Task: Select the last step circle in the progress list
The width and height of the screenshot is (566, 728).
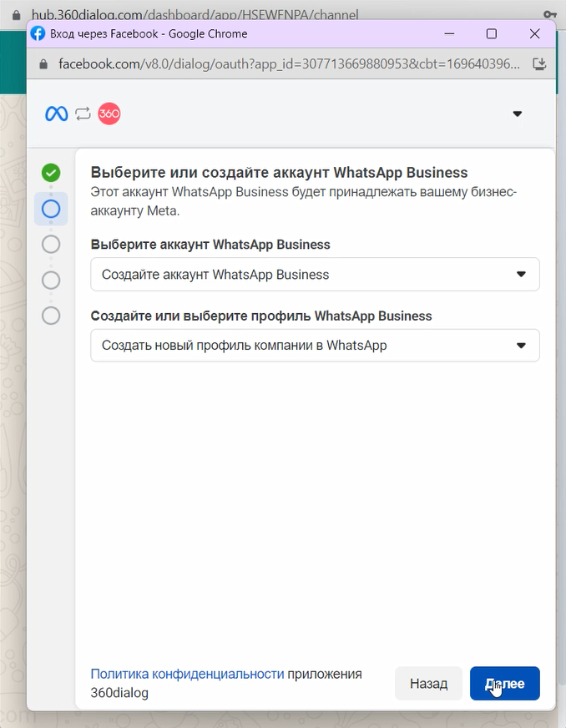Action: coord(51,316)
